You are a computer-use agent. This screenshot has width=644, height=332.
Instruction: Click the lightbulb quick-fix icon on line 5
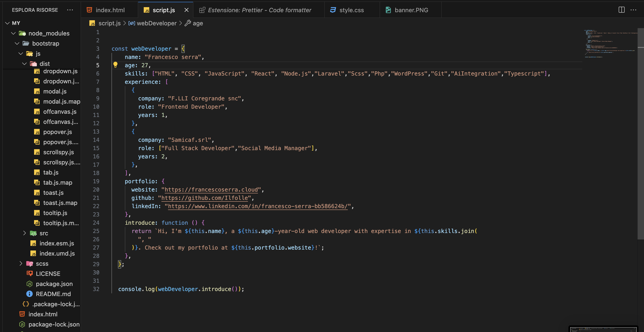tap(115, 65)
